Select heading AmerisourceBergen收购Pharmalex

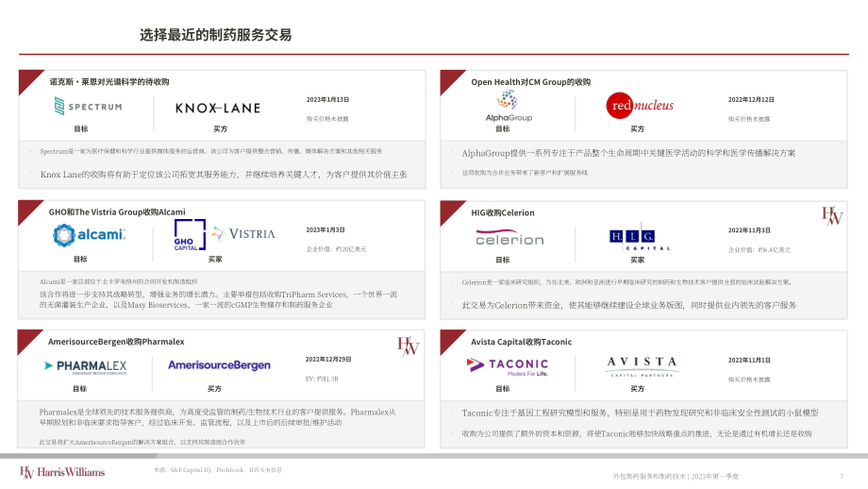point(116,342)
